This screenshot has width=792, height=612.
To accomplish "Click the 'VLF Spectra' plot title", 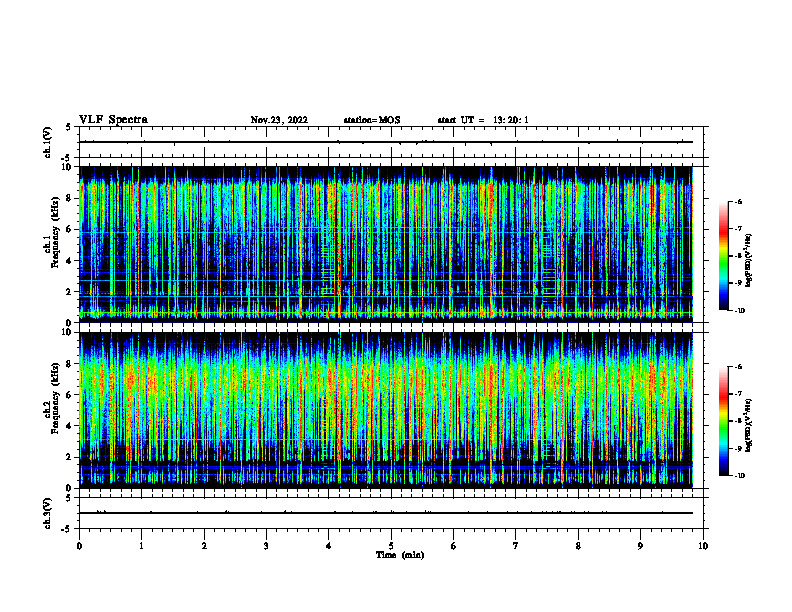I will [113, 120].
